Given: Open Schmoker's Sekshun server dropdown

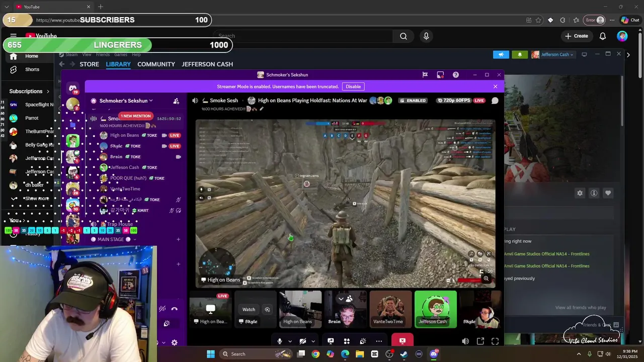Looking at the screenshot, I should pos(126,101).
